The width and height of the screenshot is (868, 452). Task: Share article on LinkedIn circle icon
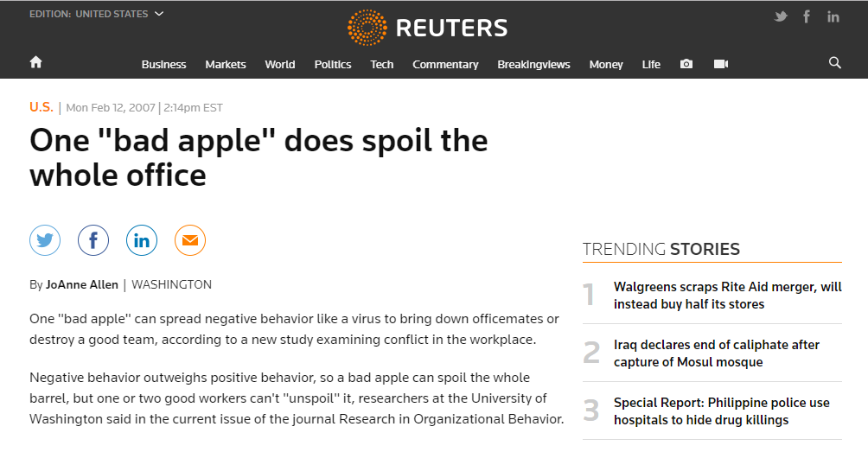[x=142, y=240]
